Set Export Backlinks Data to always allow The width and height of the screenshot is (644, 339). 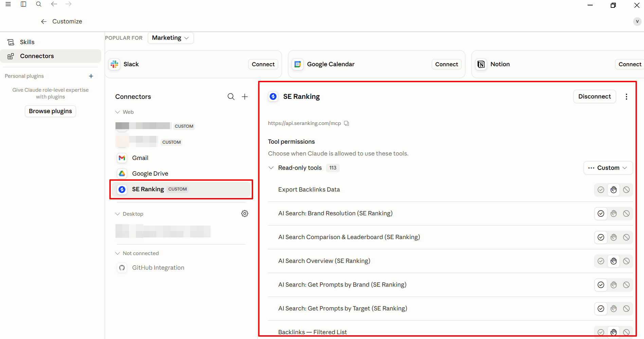pos(601,190)
